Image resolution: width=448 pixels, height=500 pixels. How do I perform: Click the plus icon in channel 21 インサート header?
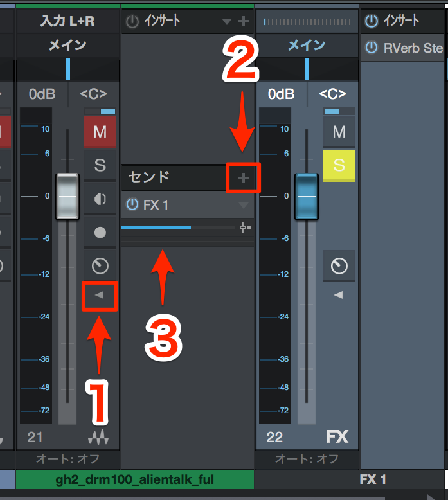coord(244,21)
